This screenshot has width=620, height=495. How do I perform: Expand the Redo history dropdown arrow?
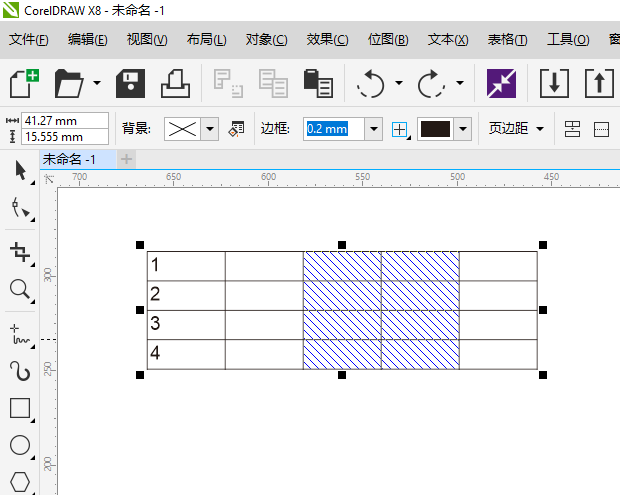click(x=460, y=83)
